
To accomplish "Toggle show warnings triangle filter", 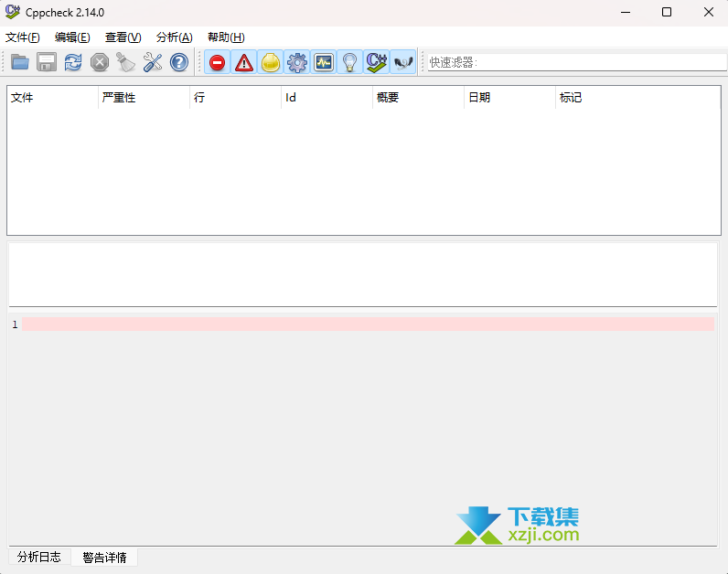I will coord(244,62).
